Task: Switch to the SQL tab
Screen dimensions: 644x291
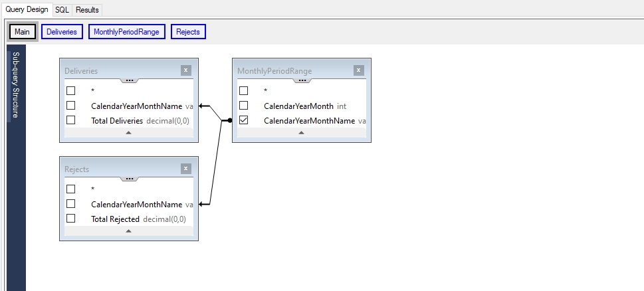Action: coord(62,10)
